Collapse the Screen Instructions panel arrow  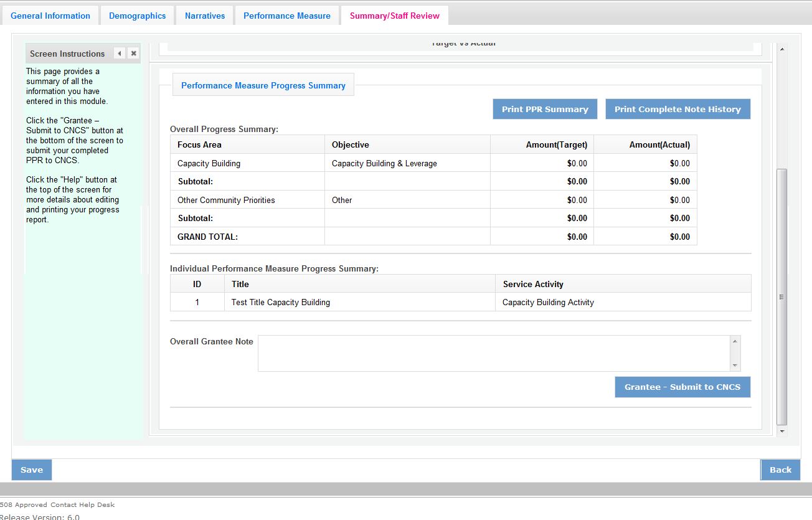120,54
